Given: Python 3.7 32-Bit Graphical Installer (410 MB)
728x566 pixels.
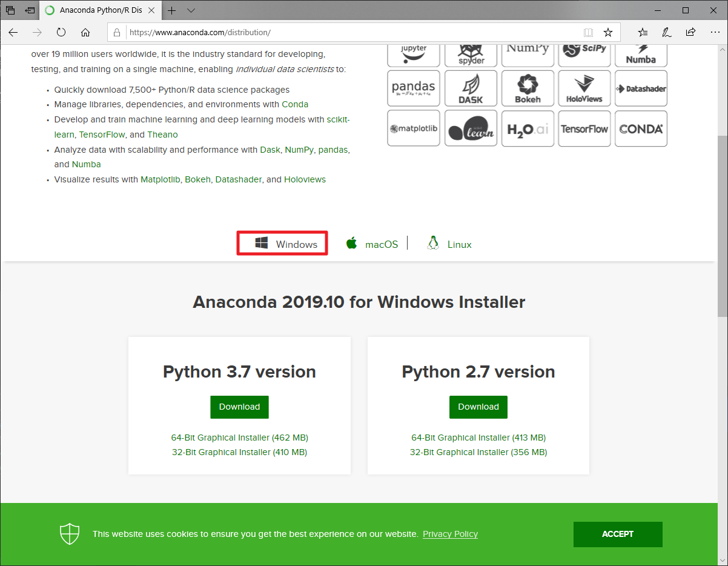Looking at the screenshot, I should pyautogui.click(x=239, y=452).
